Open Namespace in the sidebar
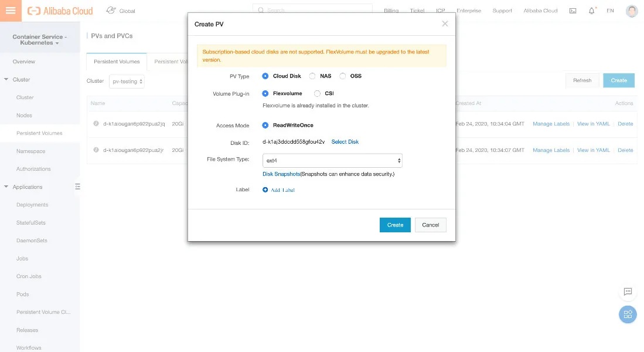Image resolution: width=644 pixels, height=352 pixels. (31, 151)
